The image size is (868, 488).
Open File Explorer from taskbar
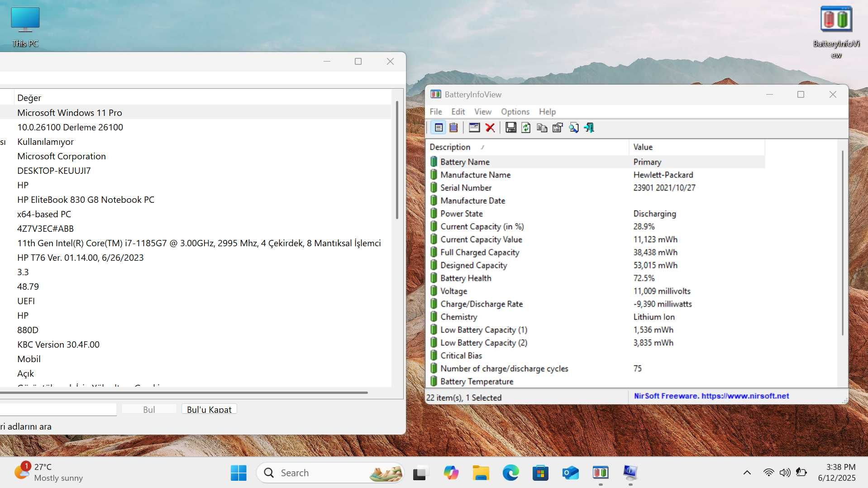(x=481, y=473)
